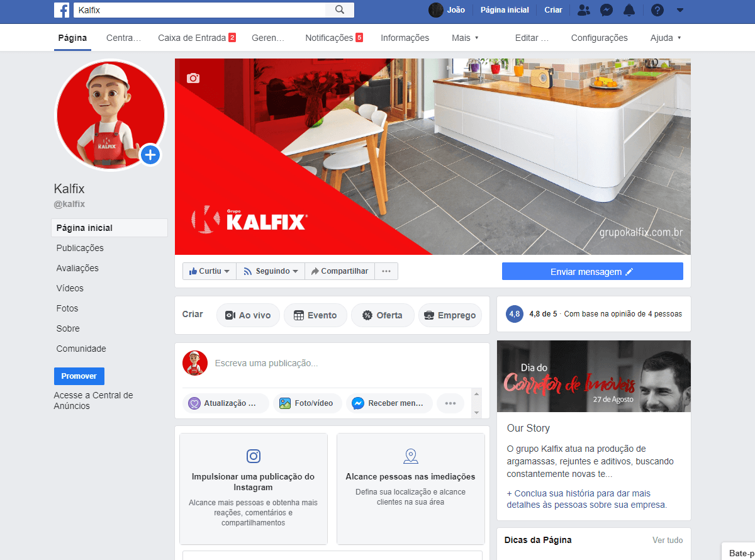Click the search field containing Kalfix
Viewport: 755px width, 560px height.
click(199, 10)
